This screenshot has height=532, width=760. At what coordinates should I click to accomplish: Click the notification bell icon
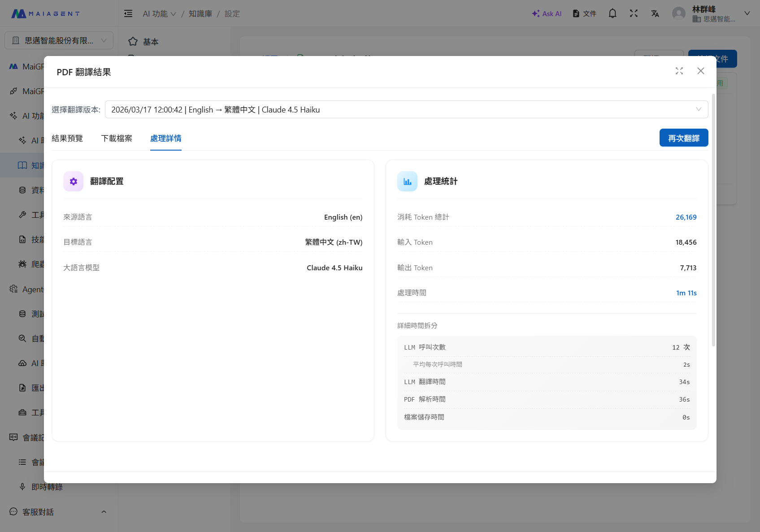click(x=612, y=13)
